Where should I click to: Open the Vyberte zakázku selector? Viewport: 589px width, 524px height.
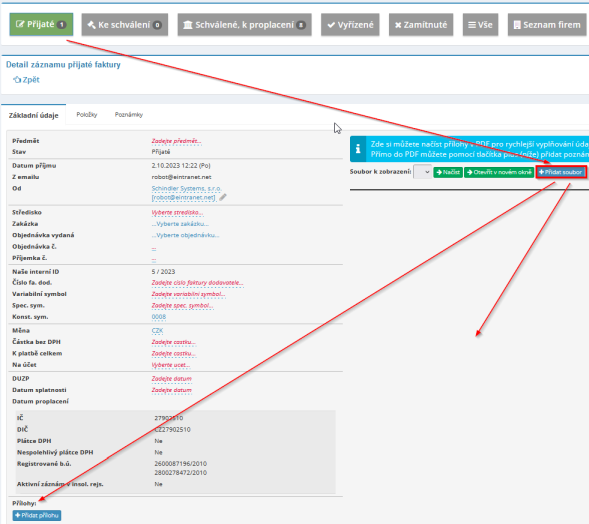coord(180,224)
